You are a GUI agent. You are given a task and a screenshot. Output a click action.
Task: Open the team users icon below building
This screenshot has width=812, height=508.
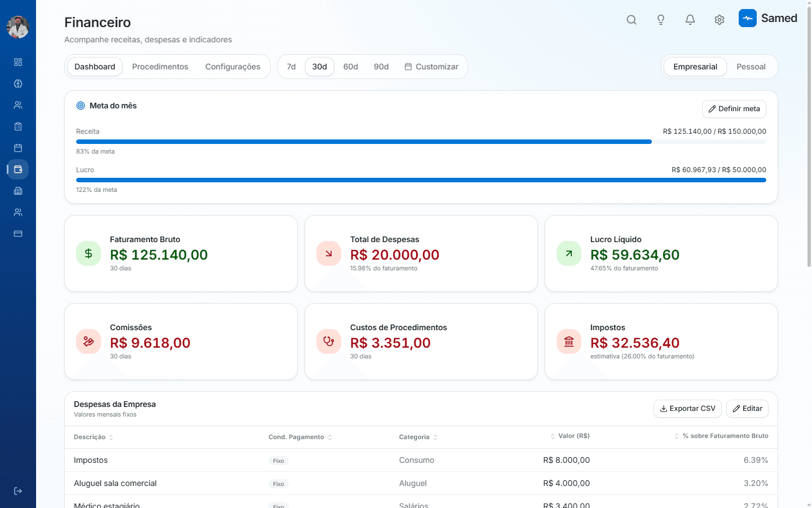pos(18,212)
